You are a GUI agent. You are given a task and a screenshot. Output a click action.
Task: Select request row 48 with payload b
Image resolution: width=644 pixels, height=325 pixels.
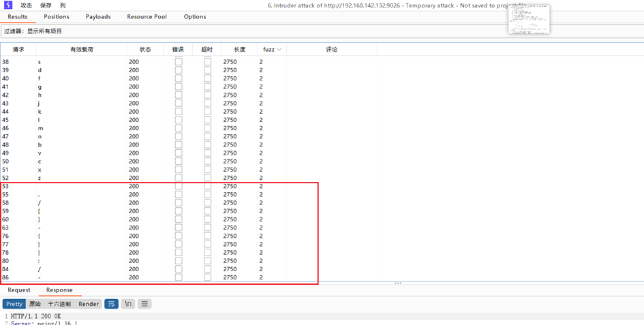[189, 144]
